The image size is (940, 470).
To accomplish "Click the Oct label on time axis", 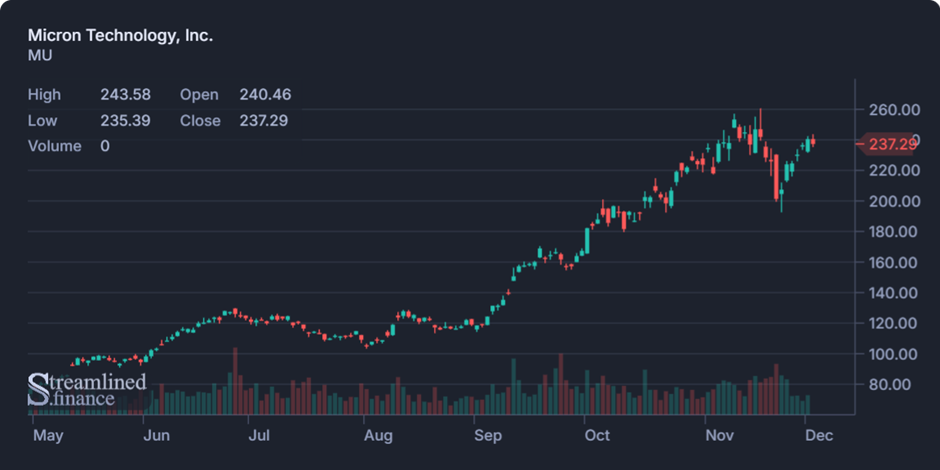I will pyautogui.click(x=597, y=436).
